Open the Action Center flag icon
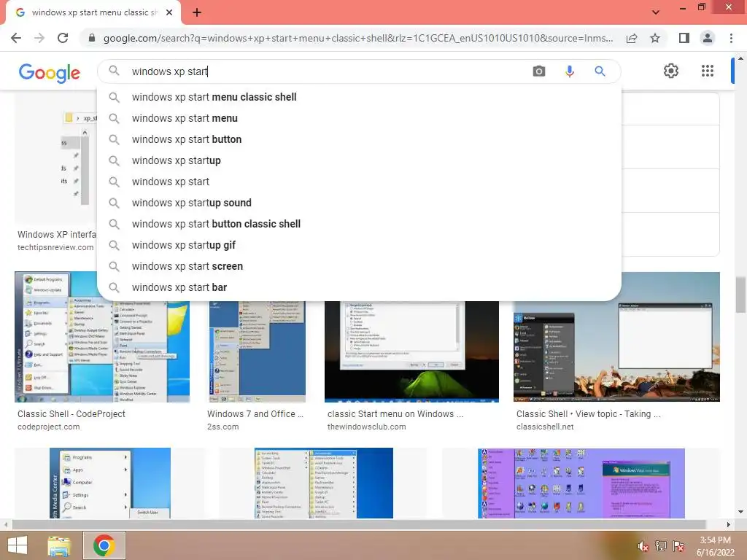Screen dimensions: 747x560 678,546
